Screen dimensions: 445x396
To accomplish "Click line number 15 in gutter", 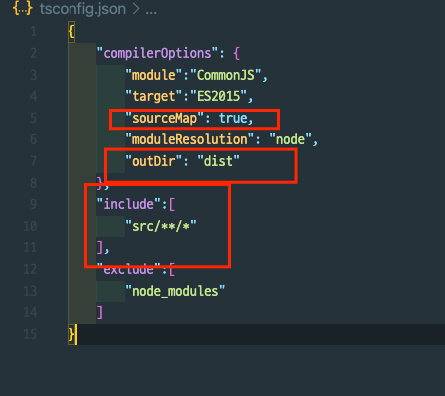I will [30, 334].
